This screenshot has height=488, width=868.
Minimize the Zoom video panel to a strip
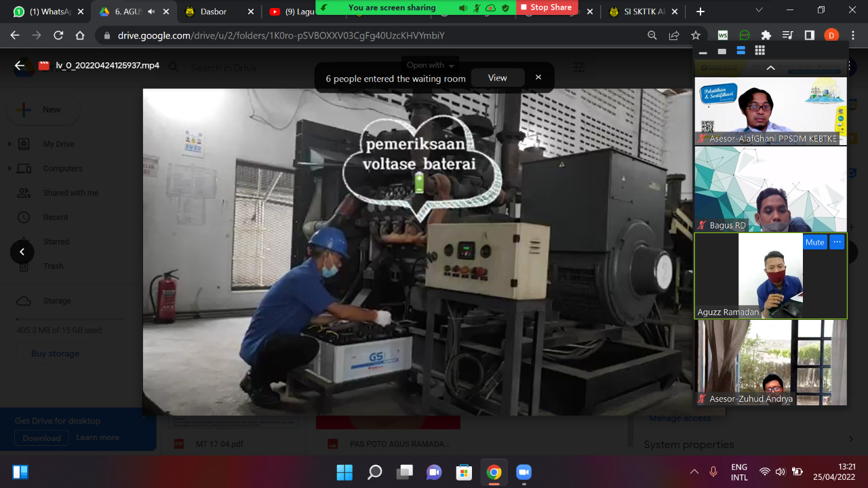pos(703,52)
